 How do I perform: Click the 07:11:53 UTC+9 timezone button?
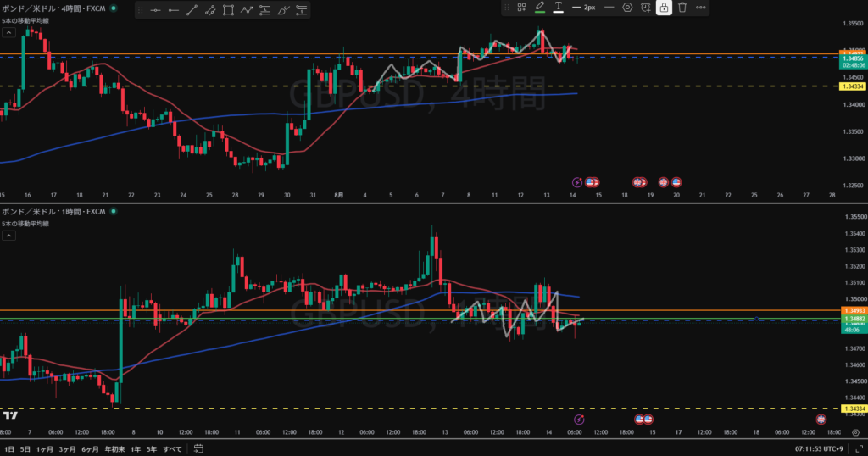tap(820, 449)
